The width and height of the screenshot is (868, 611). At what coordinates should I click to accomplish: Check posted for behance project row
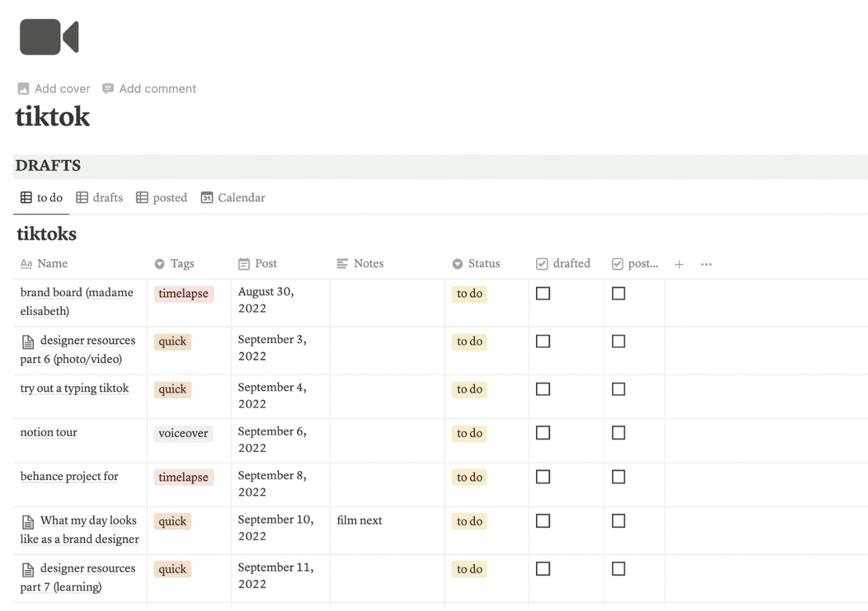click(x=619, y=477)
